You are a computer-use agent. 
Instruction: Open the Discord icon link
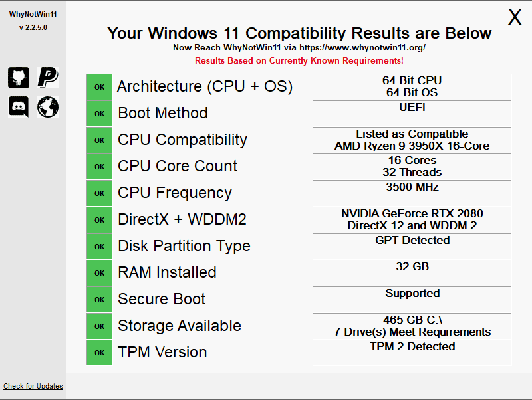pos(19,106)
